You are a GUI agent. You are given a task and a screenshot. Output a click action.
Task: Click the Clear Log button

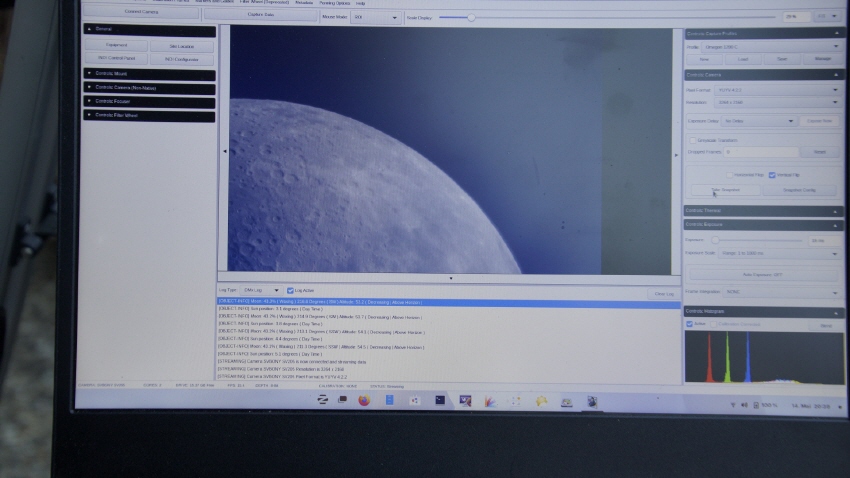coord(664,294)
